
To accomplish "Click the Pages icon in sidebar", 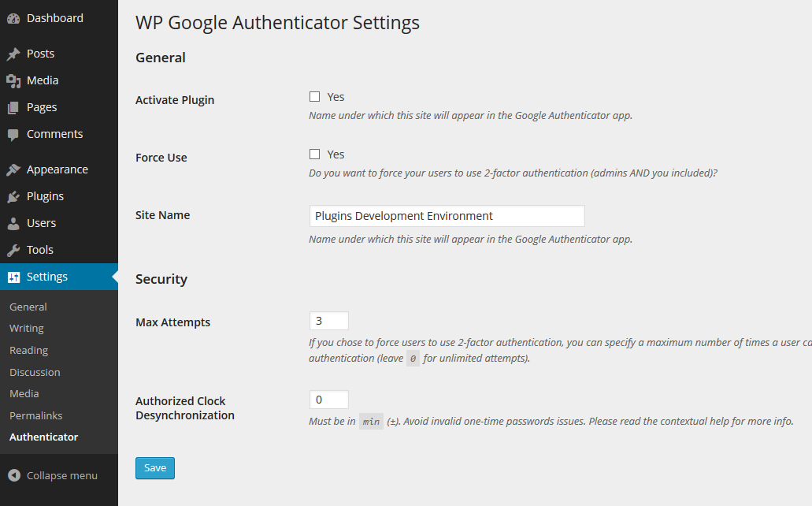I will pos(13,108).
